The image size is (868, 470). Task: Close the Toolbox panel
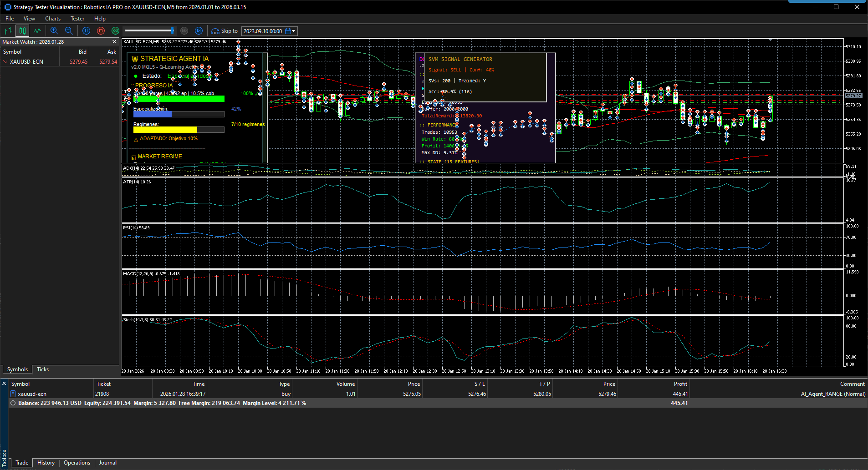pyautogui.click(x=4, y=384)
